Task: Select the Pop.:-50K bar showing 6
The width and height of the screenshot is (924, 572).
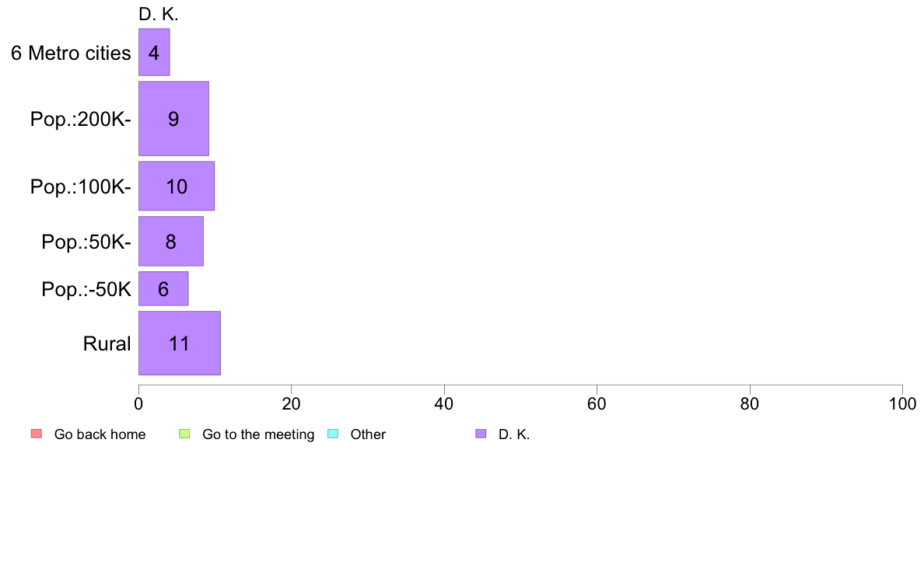Action: coord(163,288)
